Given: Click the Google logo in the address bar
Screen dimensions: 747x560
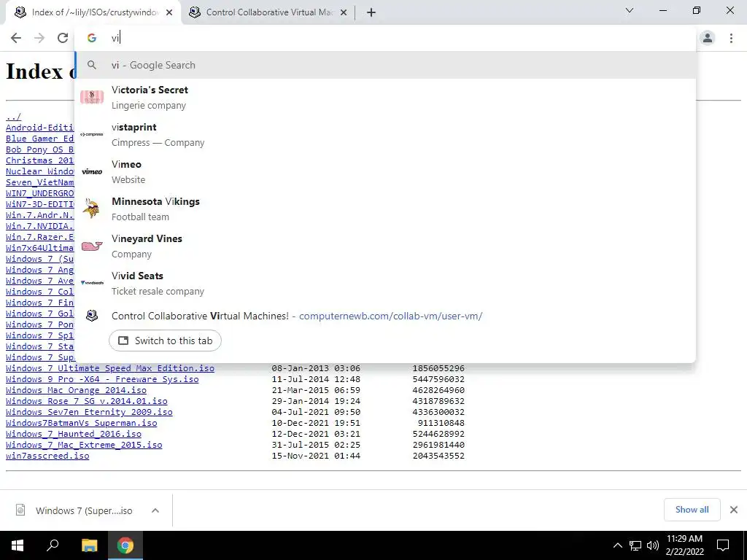Looking at the screenshot, I should 91,38.
